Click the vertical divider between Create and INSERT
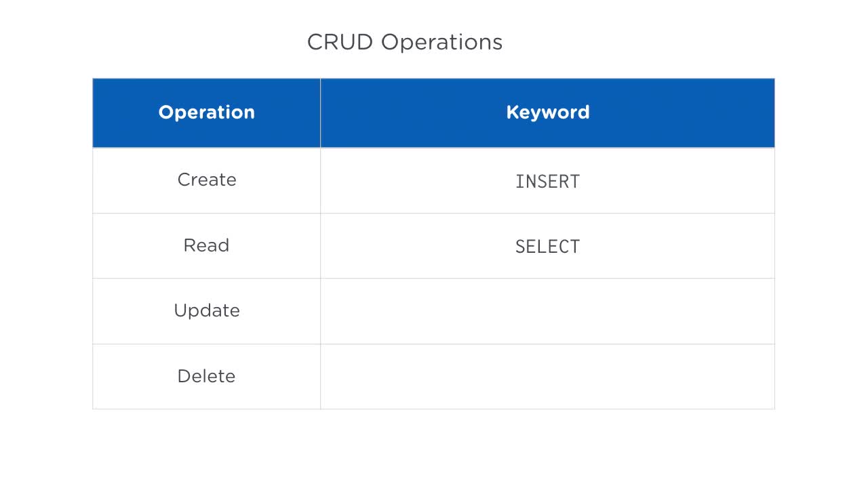Image resolution: width=868 pixels, height=488 pixels. coord(320,180)
